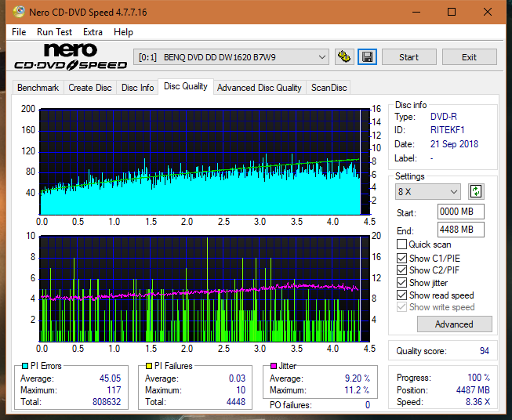Switch to the Benchmark tab
The height and width of the screenshot is (420, 512).
click(38, 88)
